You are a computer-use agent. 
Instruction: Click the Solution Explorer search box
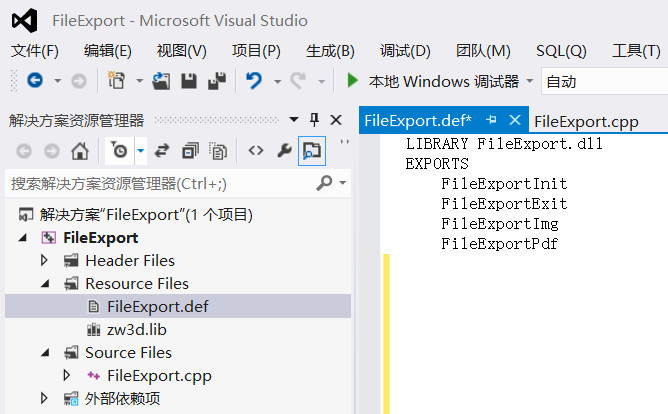(160, 183)
